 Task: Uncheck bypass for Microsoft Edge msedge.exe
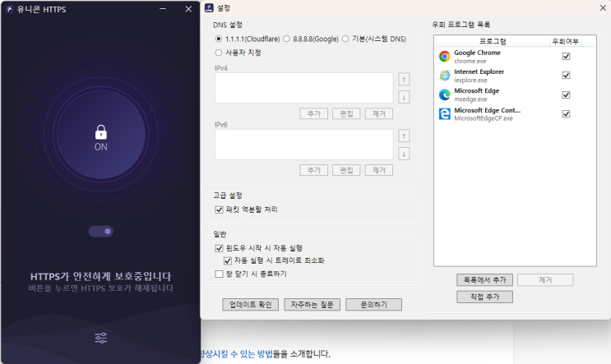pyautogui.click(x=567, y=94)
